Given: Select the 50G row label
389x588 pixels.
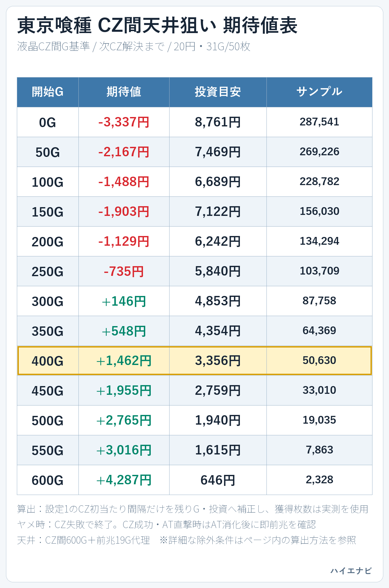Looking at the screenshot, I should (48, 152).
